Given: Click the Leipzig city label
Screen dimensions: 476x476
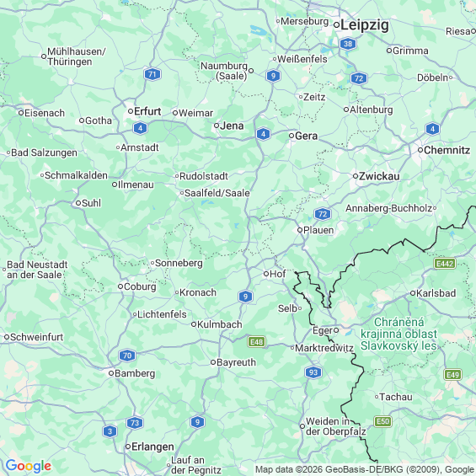Looking at the screenshot, I should (365, 25).
